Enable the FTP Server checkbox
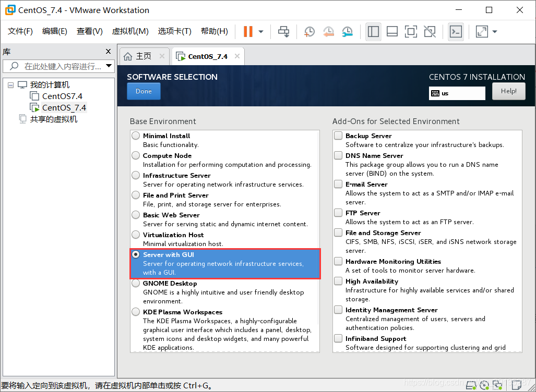 tap(338, 213)
